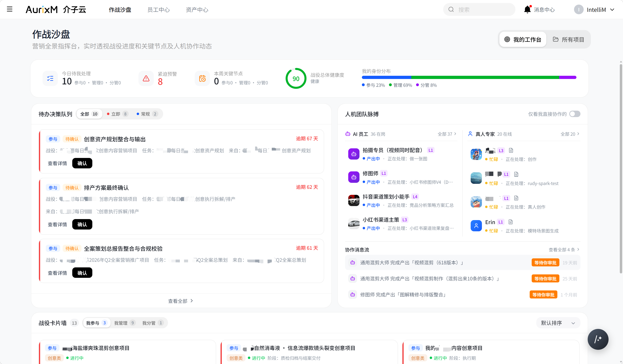
Task: Click 等待你审批 for 视频混剪制作
Action: [545, 279]
